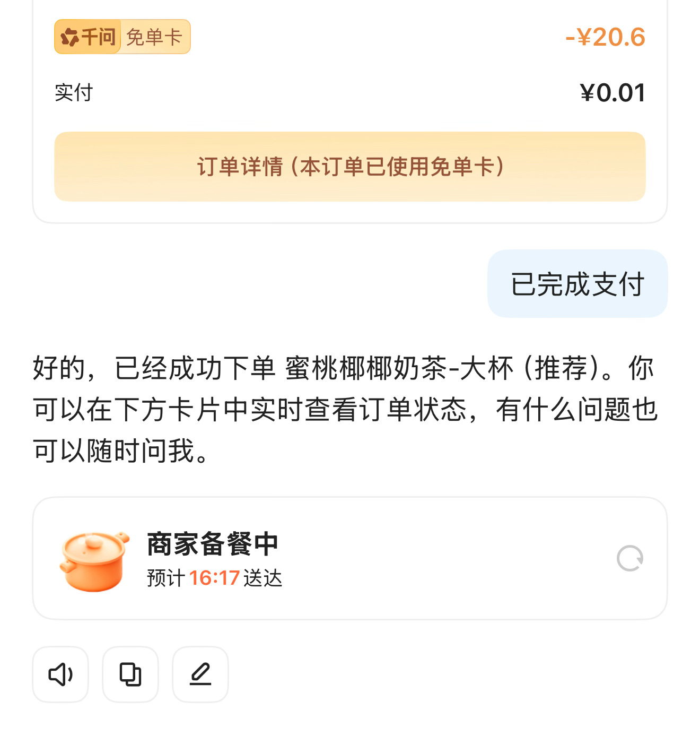Screen dimensions: 700x736
Task: Tap the 商家备餐中 status title
Action: click(x=213, y=544)
